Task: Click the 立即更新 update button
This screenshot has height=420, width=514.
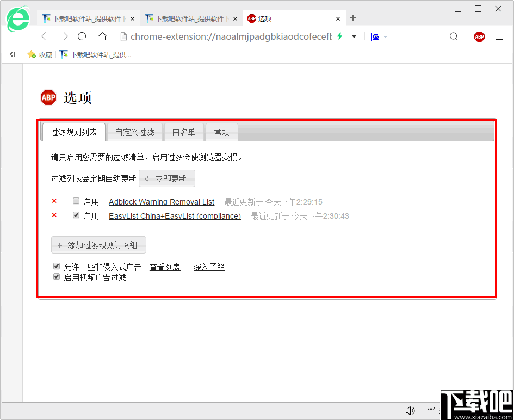Action: pos(167,178)
